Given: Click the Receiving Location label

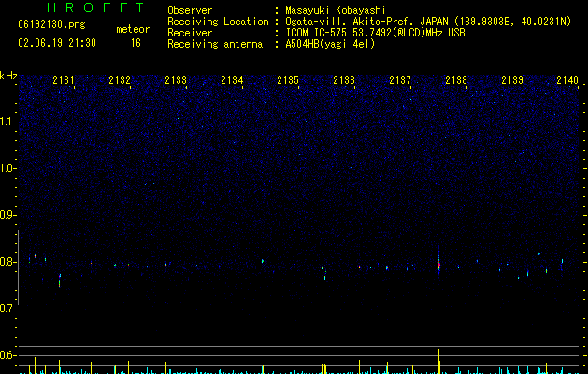Looking at the screenshot, I should (x=218, y=22).
